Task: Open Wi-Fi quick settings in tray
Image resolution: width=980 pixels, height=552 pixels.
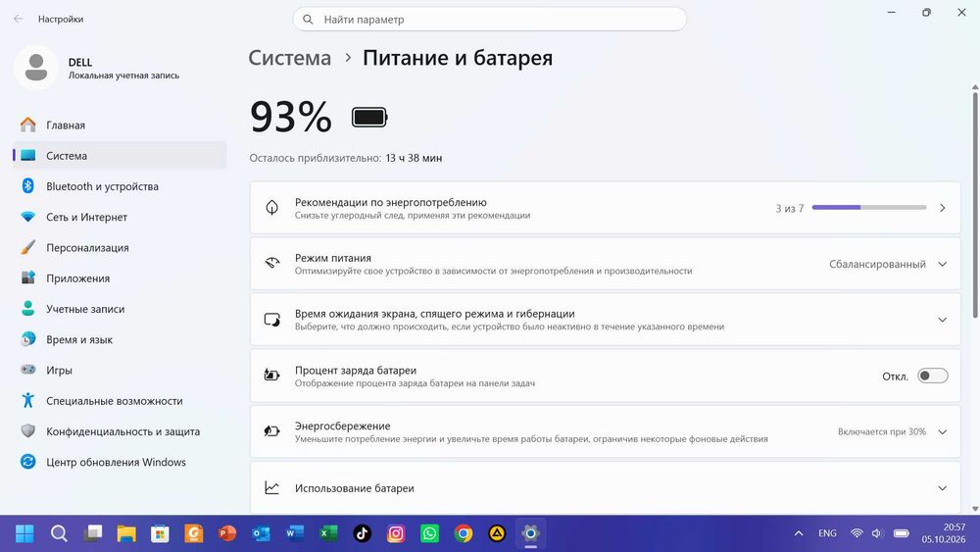Action: tap(857, 533)
